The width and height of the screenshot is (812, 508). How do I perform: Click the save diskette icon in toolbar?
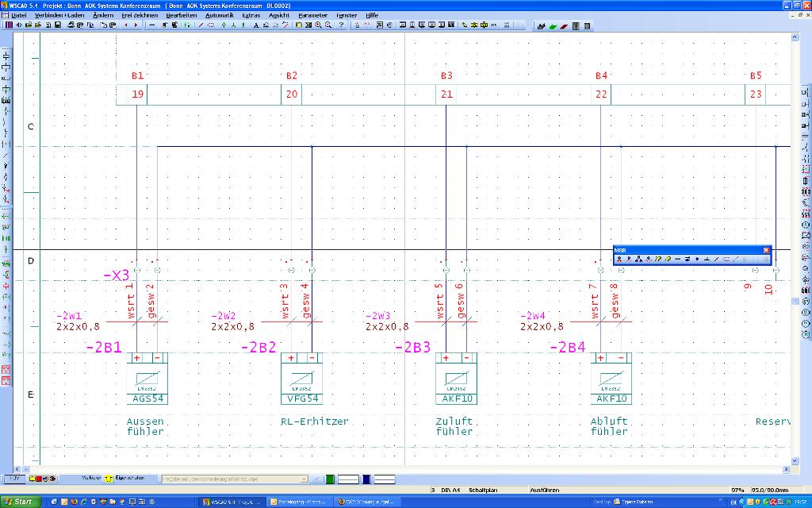click(x=58, y=25)
